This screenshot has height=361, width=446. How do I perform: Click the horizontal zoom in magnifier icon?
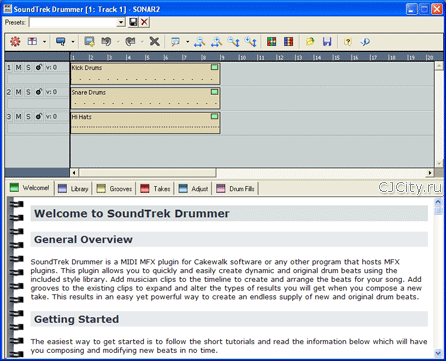coord(217,42)
